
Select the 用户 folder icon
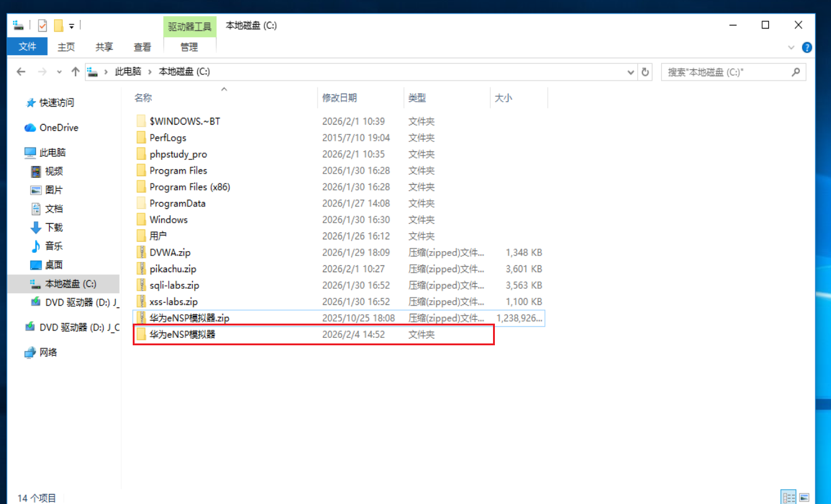coord(141,236)
